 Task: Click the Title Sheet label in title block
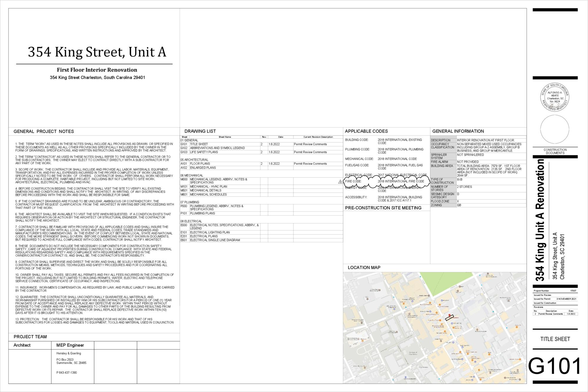pos(555,339)
